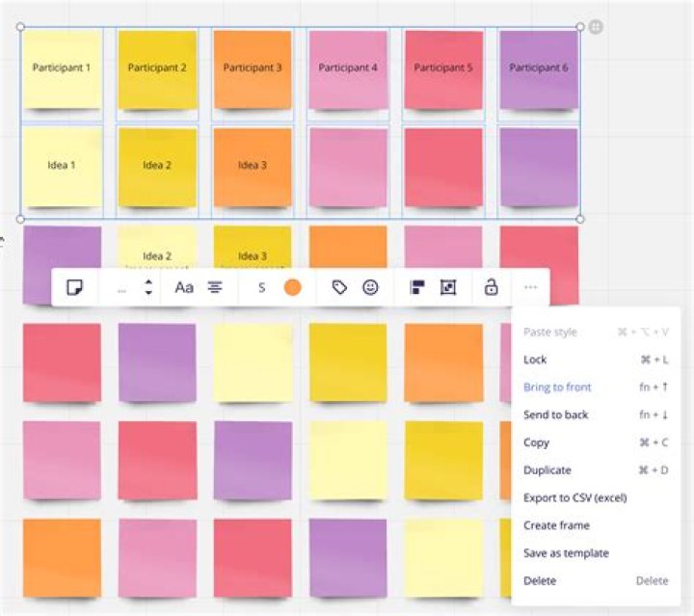694x616 pixels.
Task: Open the emoji smiley picker
Action: click(370, 287)
